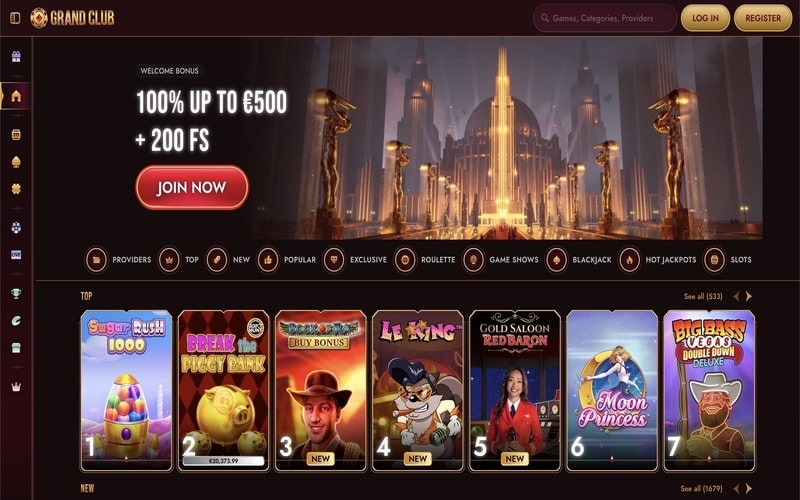Show next Top games arrow
Viewport: 800px width, 500px height.
point(748,296)
